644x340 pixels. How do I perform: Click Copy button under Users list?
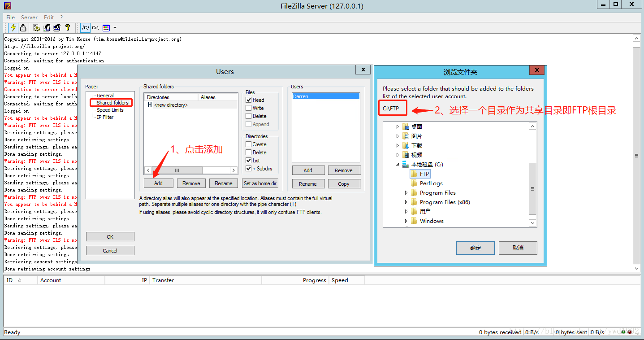[344, 184]
